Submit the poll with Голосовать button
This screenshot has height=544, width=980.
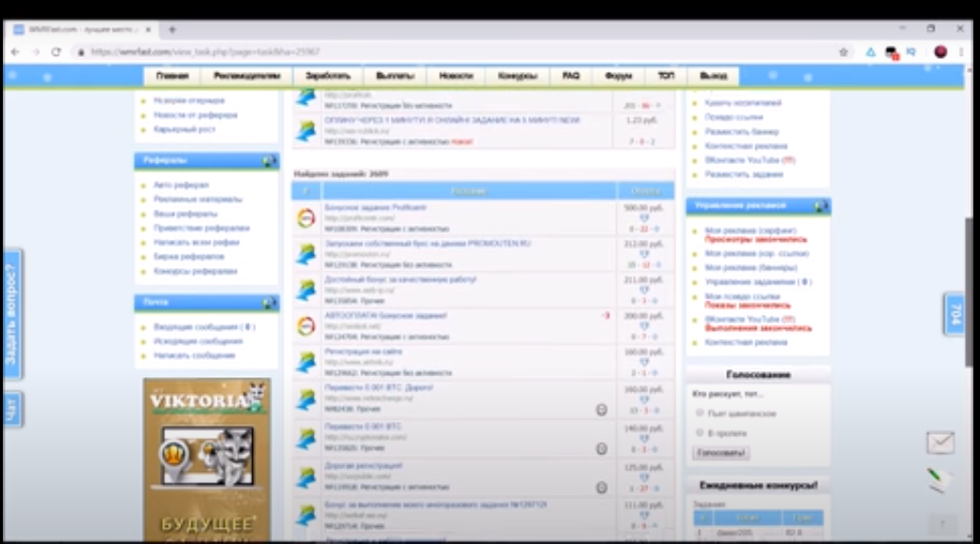click(720, 453)
